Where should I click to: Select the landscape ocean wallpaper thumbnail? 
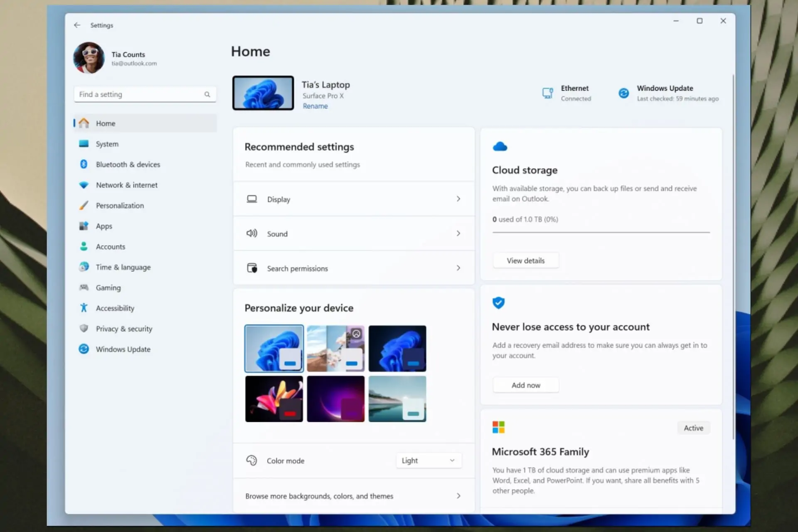pyautogui.click(x=397, y=399)
